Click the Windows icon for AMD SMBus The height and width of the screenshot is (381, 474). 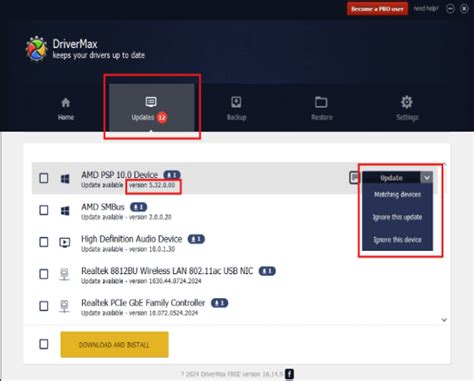65,211
